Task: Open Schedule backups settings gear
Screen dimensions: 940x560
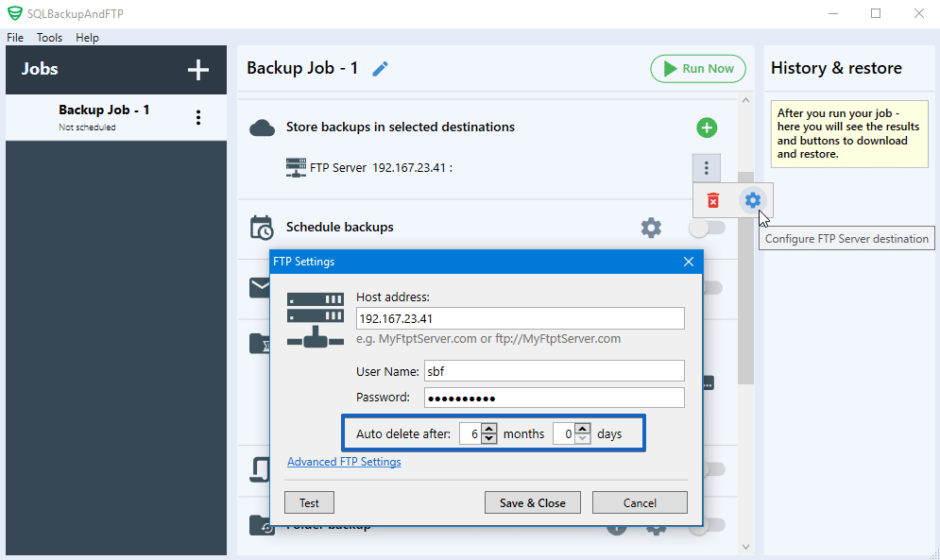Action: [651, 227]
